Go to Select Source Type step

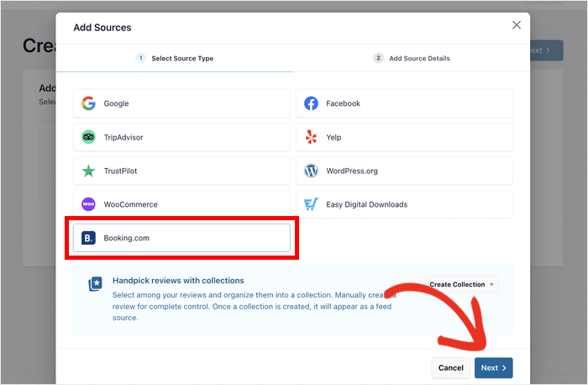pos(175,58)
